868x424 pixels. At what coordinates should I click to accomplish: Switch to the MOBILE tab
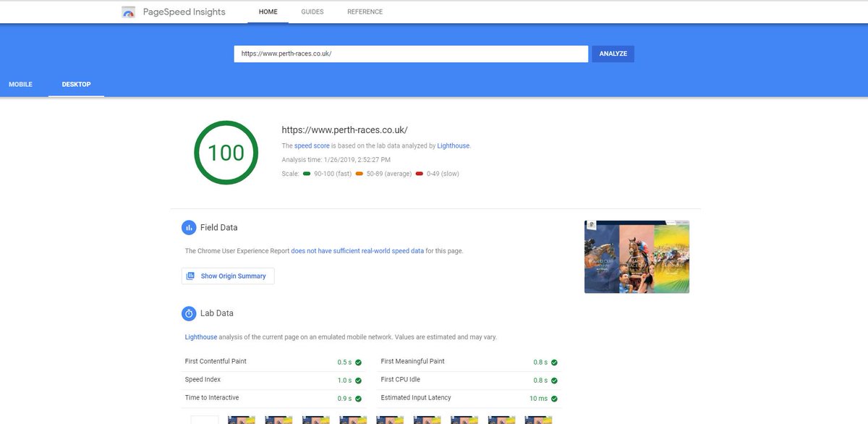tap(20, 85)
